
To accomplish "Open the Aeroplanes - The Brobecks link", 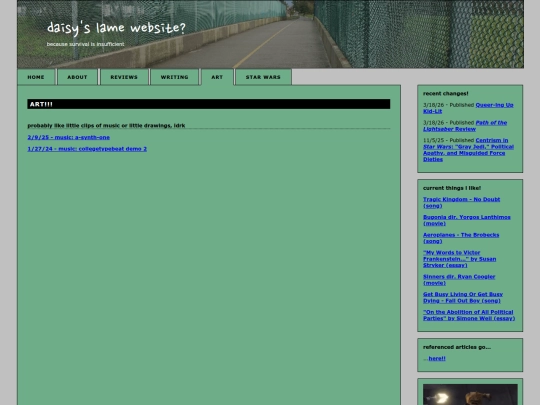I will (x=461, y=238).
